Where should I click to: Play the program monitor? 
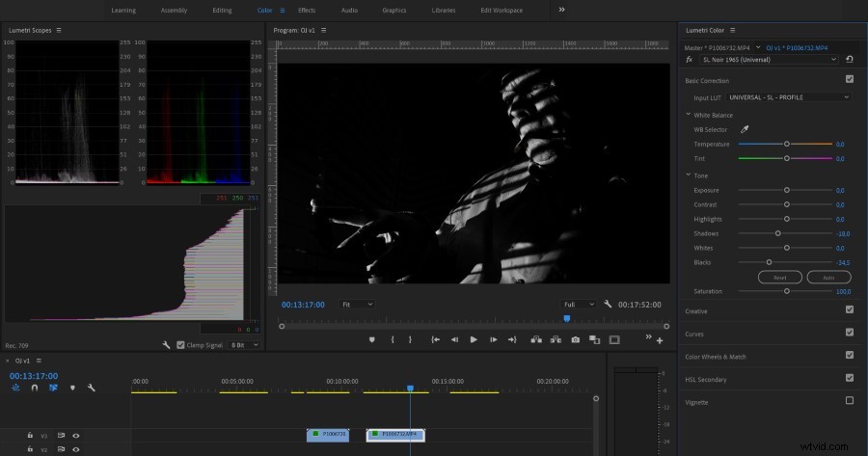tap(474, 339)
